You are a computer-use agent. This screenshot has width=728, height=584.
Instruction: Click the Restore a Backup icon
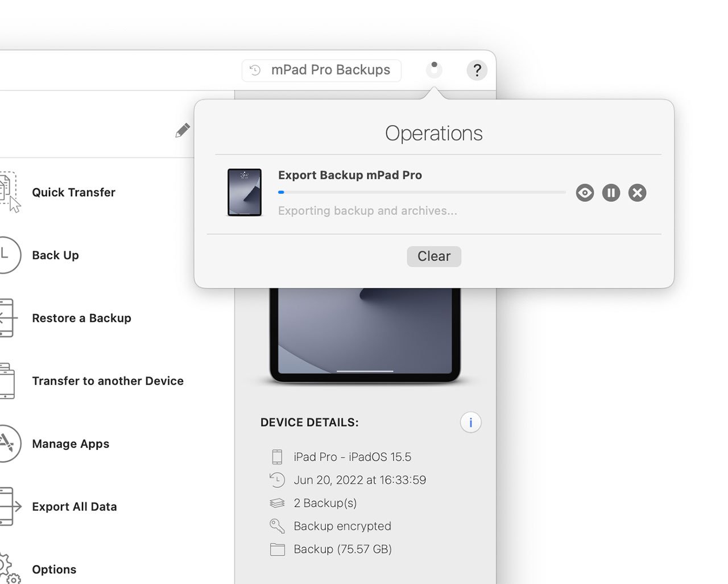pyautogui.click(x=8, y=318)
